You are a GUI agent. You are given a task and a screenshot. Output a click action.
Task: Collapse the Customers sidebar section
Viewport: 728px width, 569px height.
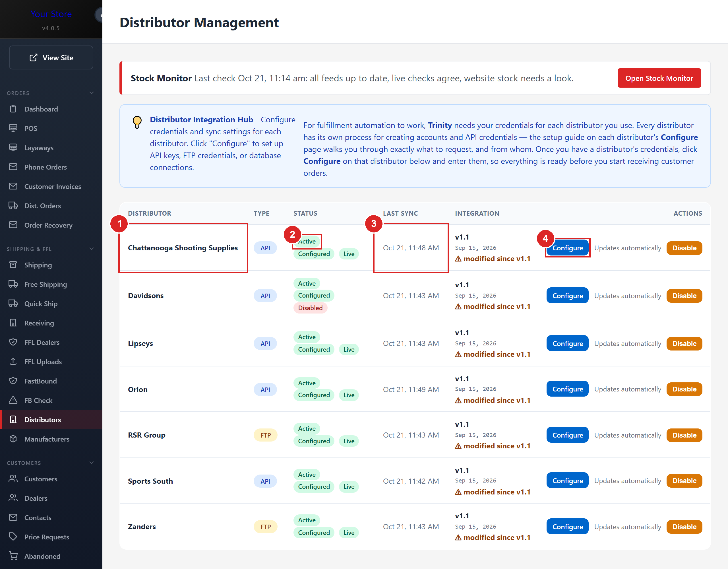92,463
